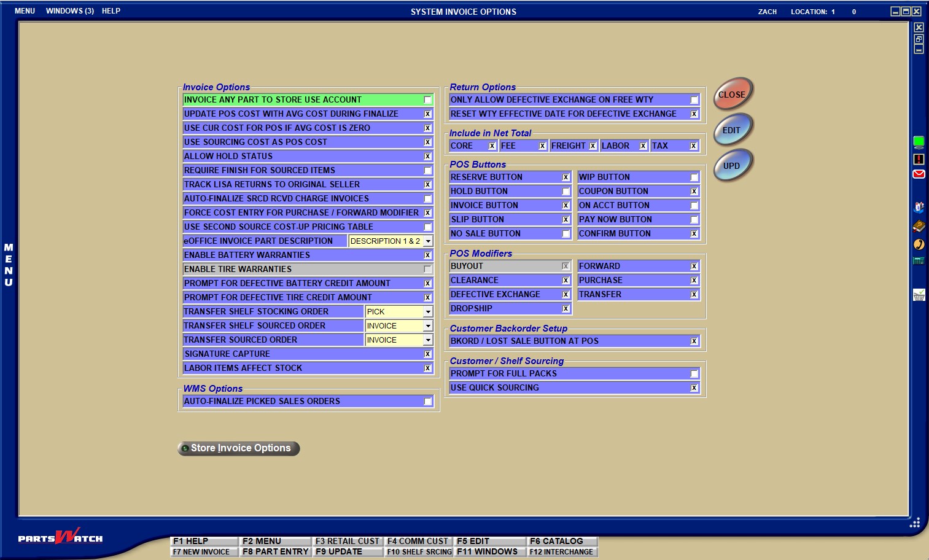The width and height of the screenshot is (929, 560).
Task: Enable Invoice Any Part To Store Use Account
Action: (x=427, y=100)
